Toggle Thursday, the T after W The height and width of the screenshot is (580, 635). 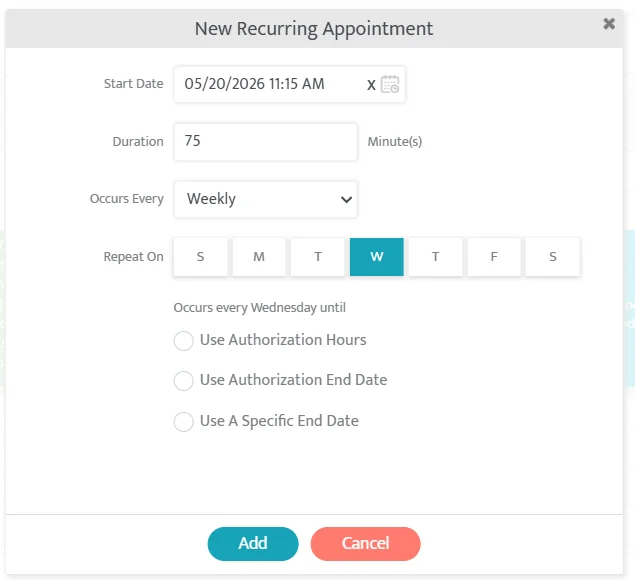[x=435, y=257]
